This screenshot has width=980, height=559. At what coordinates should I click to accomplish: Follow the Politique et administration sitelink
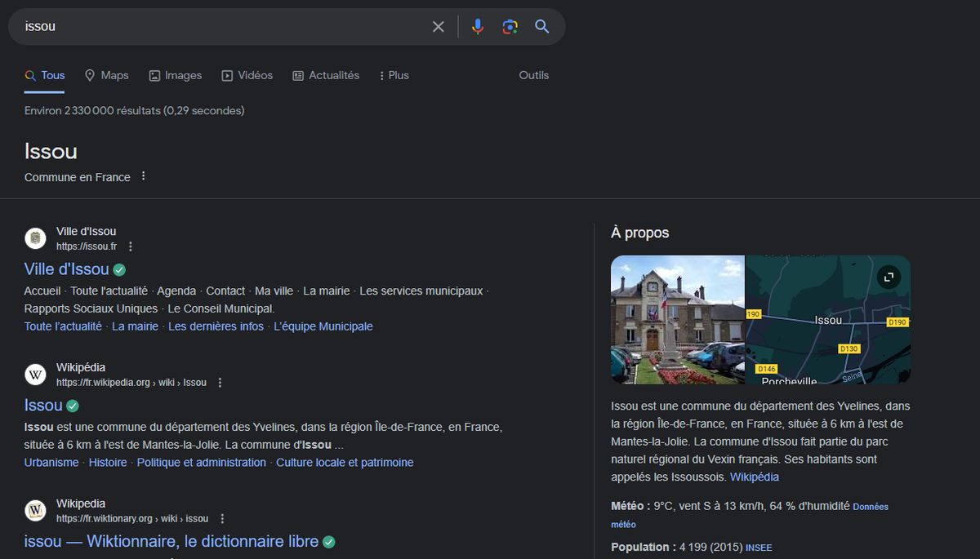202,463
